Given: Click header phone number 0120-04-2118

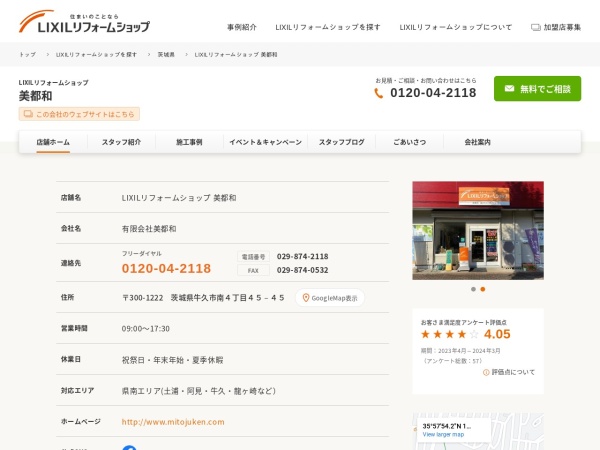Looking at the screenshot, I should pos(433,93).
